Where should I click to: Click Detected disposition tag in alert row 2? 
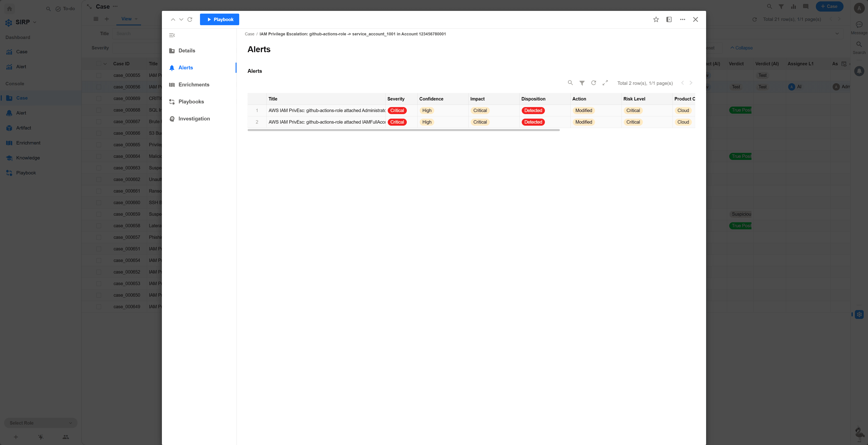533,122
